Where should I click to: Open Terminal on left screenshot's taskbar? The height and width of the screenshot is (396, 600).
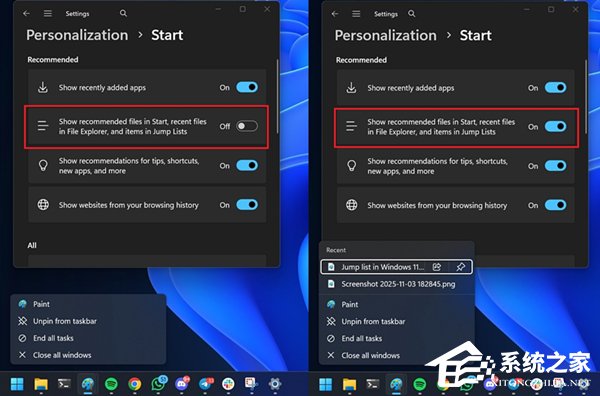(64, 384)
